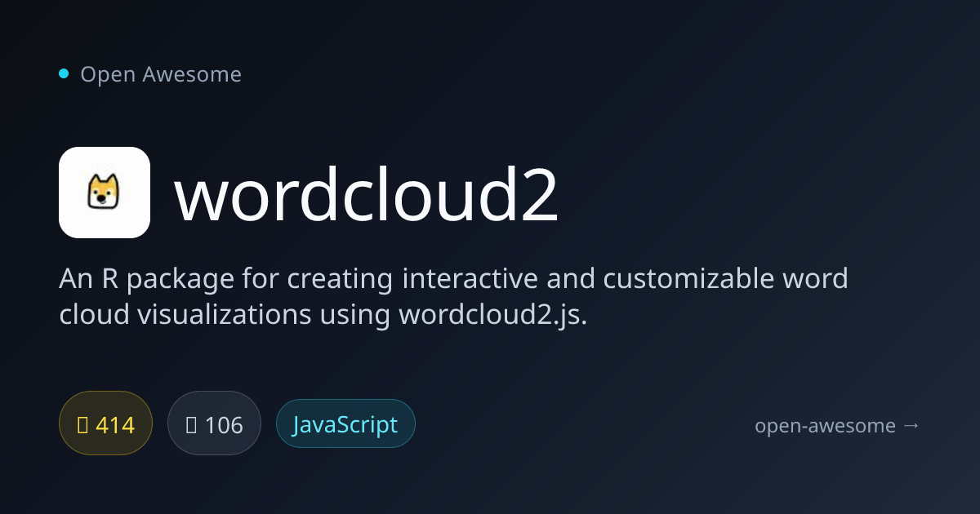Click the 106 forks badge

214,423
